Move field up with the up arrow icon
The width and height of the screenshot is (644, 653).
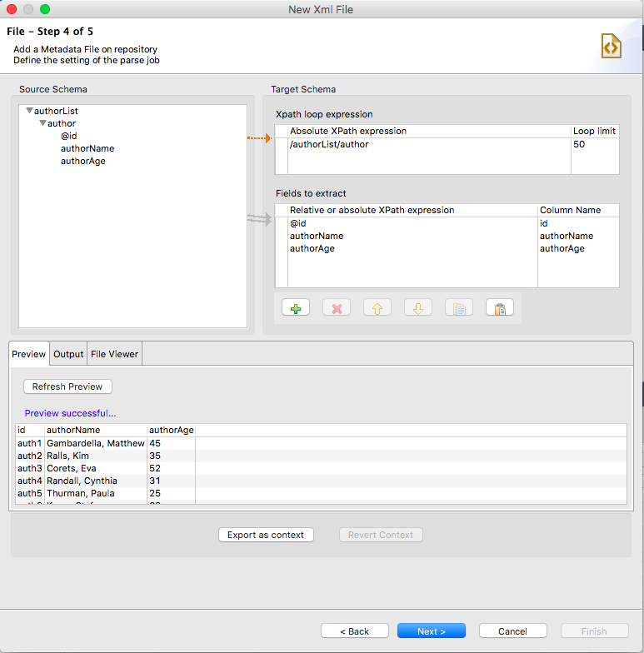(x=377, y=308)
